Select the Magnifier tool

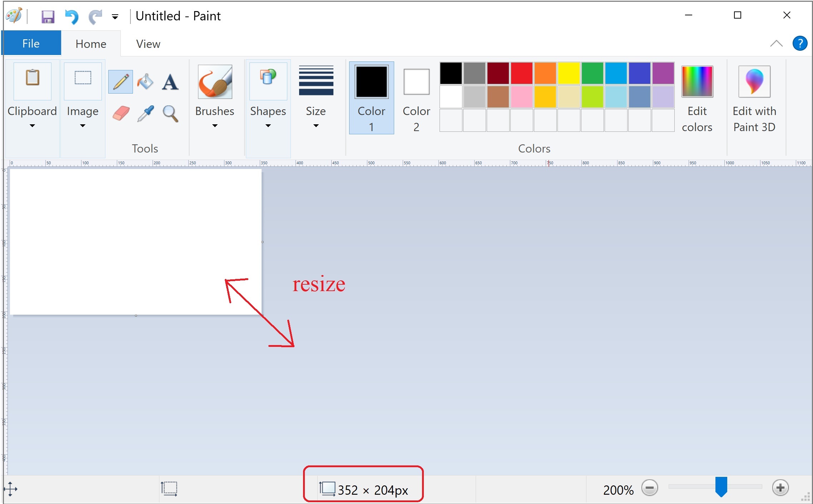[170, 114]
